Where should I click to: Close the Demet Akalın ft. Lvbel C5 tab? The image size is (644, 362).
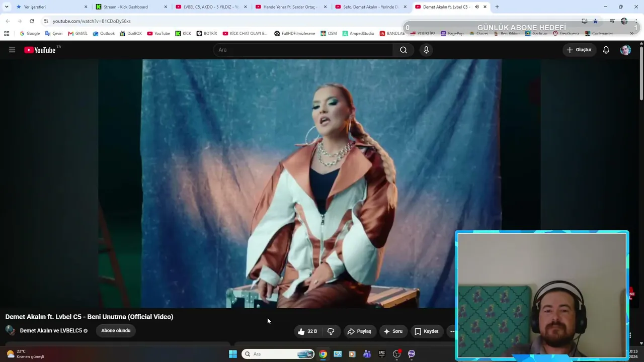[485, 7]
